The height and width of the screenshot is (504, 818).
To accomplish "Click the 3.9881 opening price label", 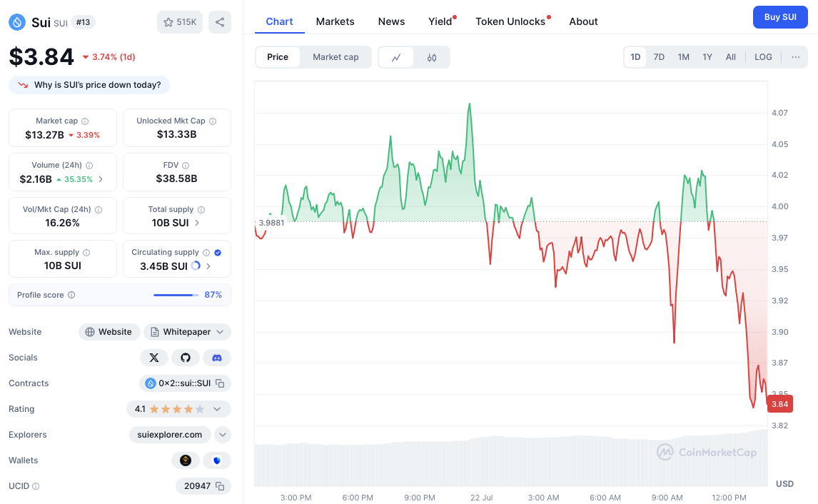I will coord(271,222).
